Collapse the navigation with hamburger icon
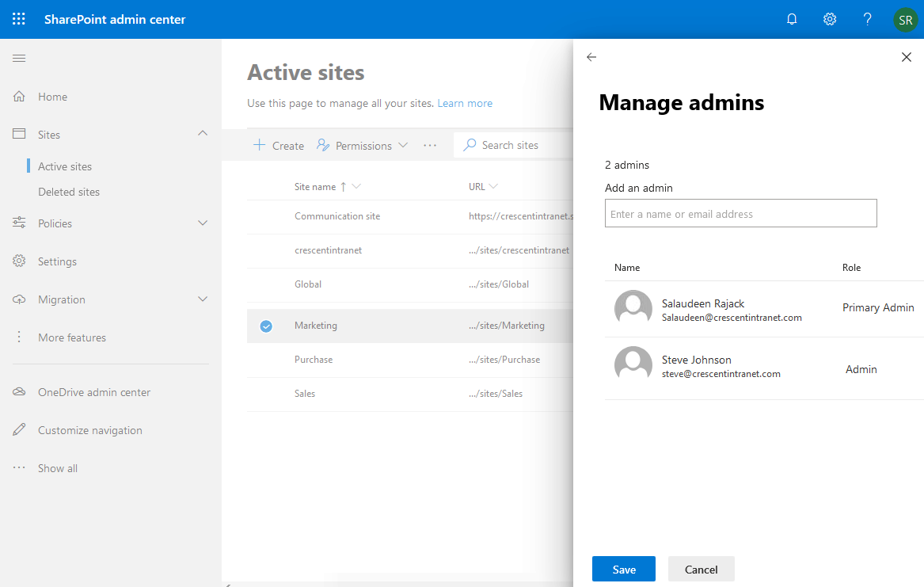Viewport: 924px width, 587px height. pos(19,57)
